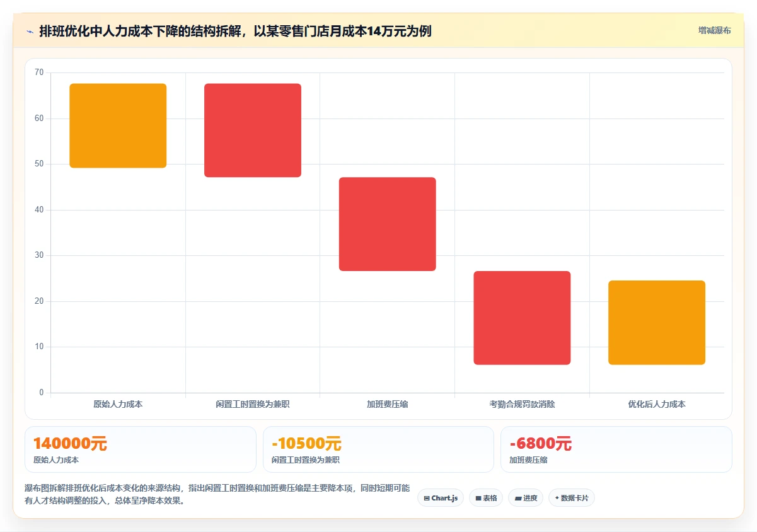Image resolution: width=757 pixels, height=532 pixels.
Task: Select the 数据卡片 tag chip
Action: [x=572, y=498]
